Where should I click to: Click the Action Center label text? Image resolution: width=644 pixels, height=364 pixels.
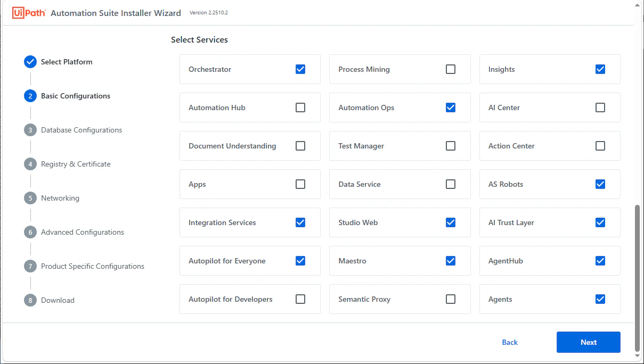click(511, 146)
